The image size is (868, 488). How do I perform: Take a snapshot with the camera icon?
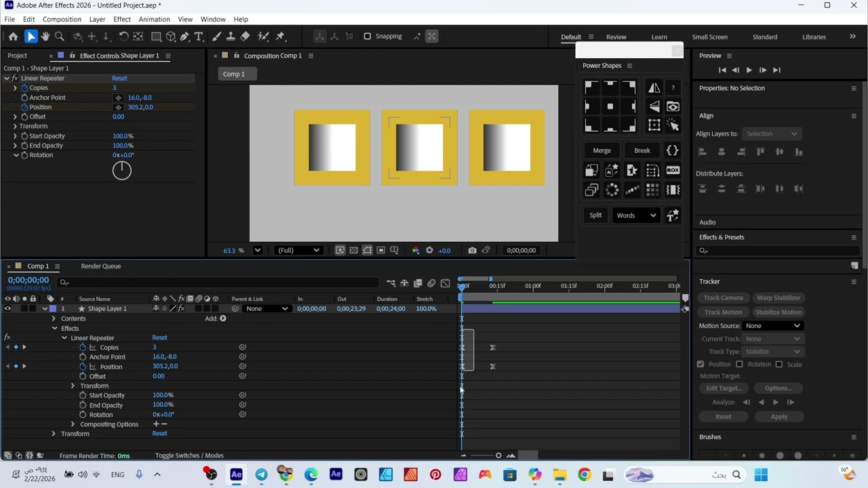pos(472,250)
